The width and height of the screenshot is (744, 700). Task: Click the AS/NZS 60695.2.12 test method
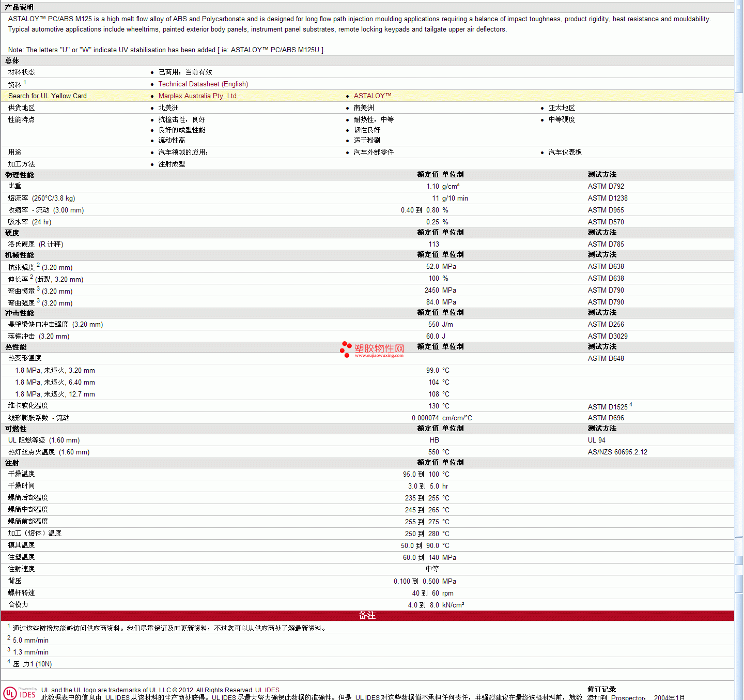(617, 452)
